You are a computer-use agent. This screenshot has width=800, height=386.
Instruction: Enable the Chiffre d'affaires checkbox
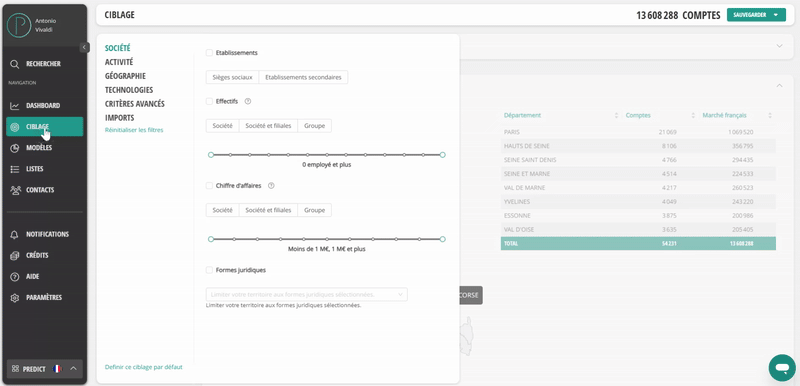[x=209, y=186]
